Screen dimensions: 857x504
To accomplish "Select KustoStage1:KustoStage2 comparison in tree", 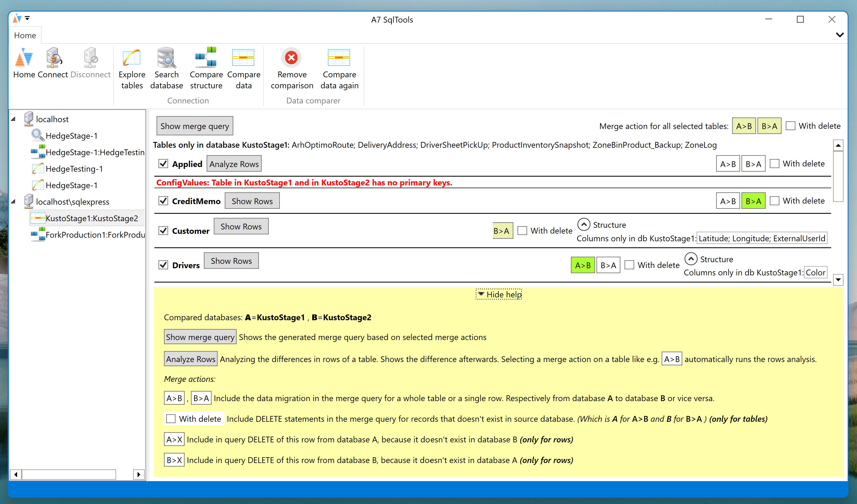I will 92,218.
